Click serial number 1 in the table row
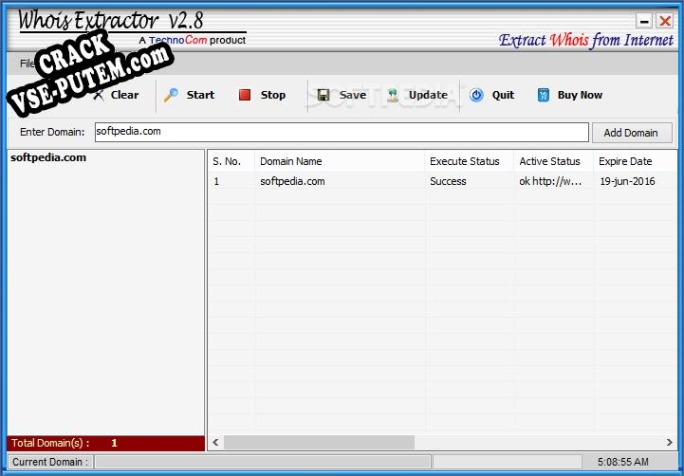This screenshot has height=476, width=684. (x=216, y=181)
